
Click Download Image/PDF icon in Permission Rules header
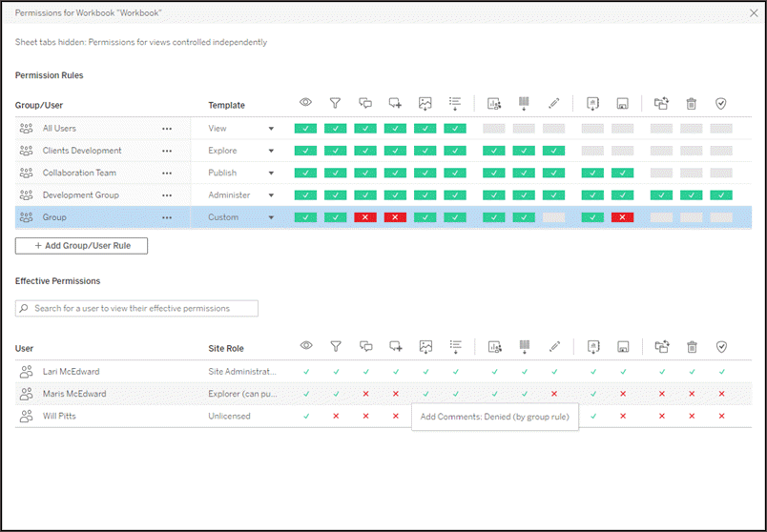coord(425,104)
